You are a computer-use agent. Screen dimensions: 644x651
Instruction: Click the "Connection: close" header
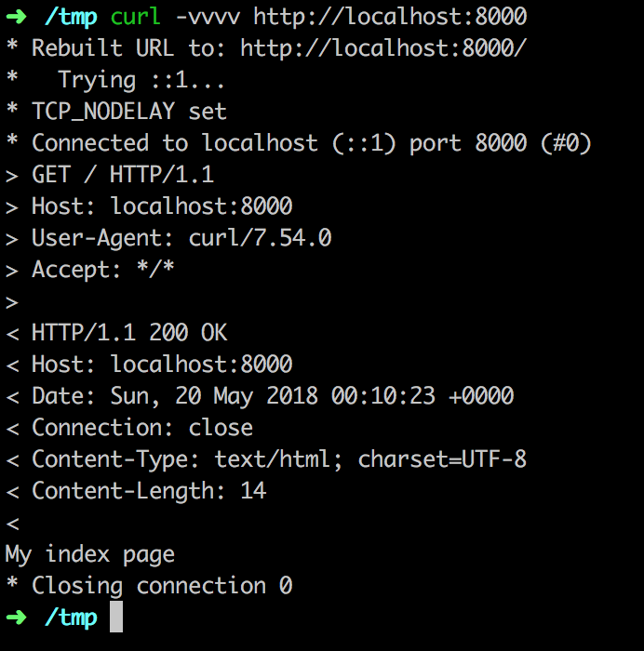click(141, 428)
